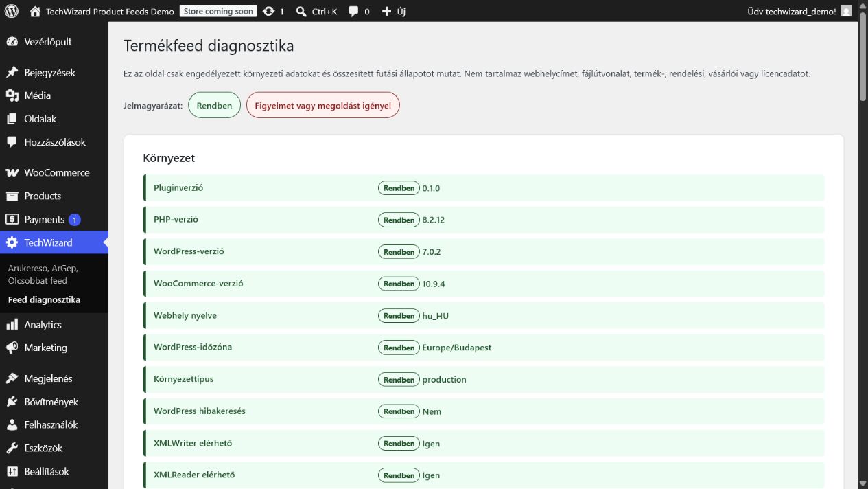This screenshot has height=489, width=868.
Task: Click the Felhasználók user icon
Action: (12, 425)
